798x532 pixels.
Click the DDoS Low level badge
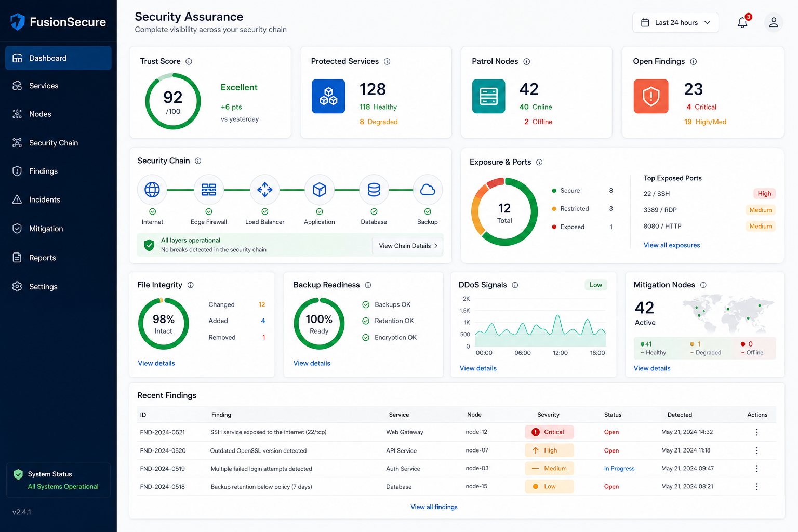[596, 285]
